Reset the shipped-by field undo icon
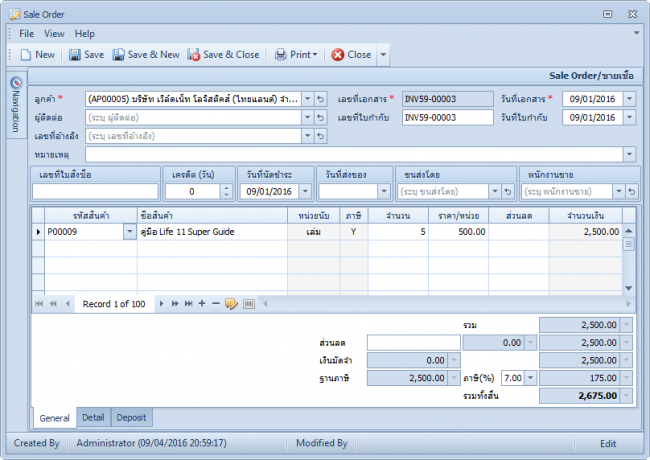 pos(508,191)
